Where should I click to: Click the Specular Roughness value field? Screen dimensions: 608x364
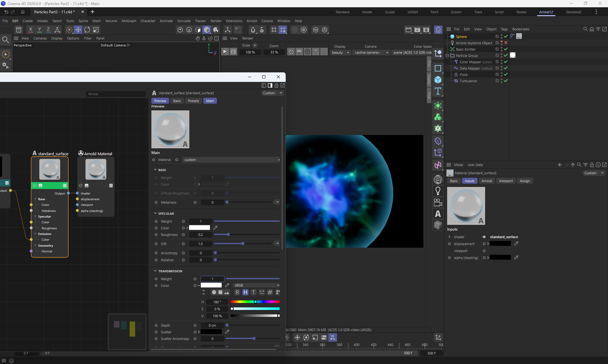(200, 235)
